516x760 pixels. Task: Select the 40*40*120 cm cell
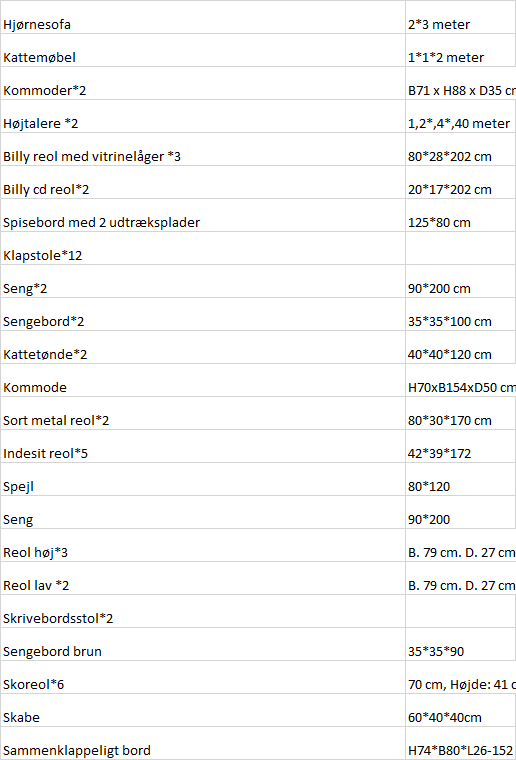click(461, 347)
